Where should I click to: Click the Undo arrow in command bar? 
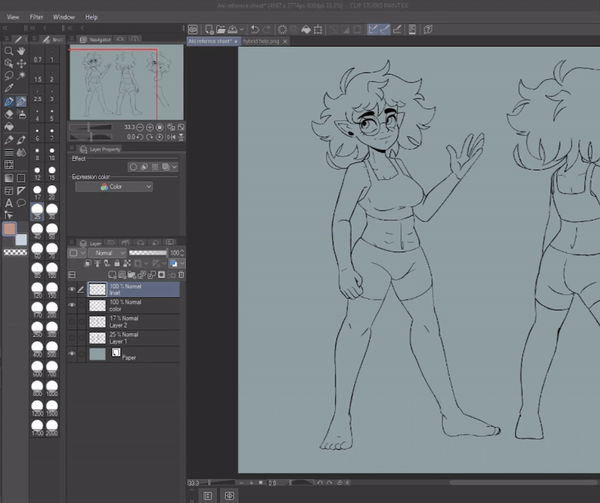(254, 30)
